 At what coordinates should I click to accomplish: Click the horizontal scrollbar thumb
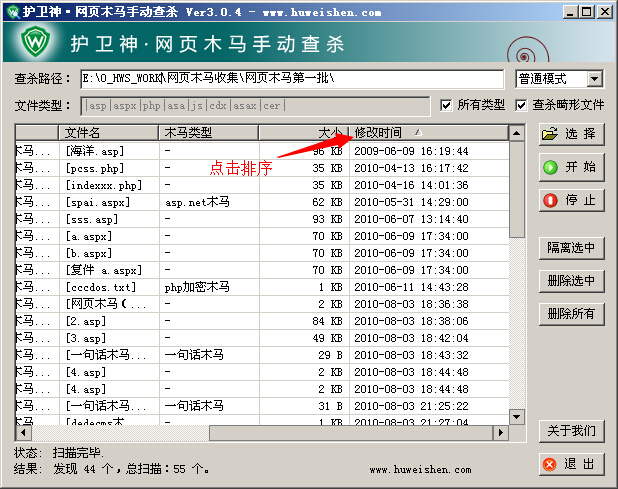point(351,433)
